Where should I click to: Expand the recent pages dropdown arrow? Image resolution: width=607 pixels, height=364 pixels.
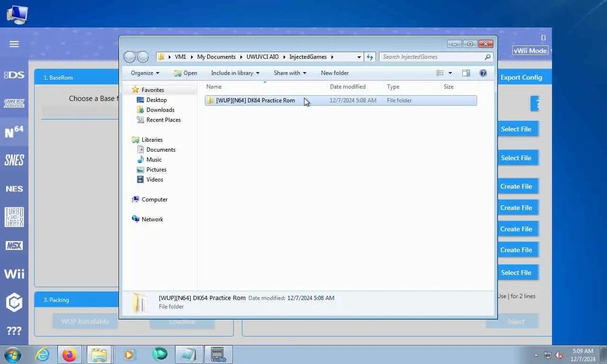[x=152, y=57]
